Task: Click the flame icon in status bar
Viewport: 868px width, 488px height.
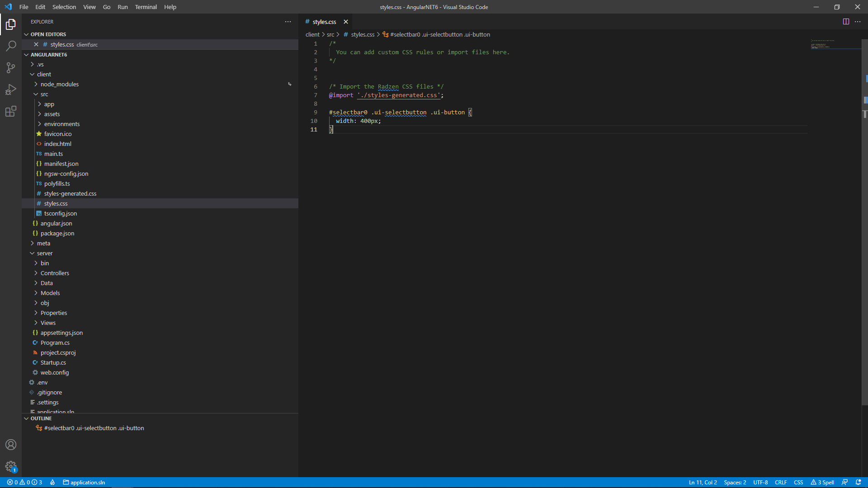Action: [52, 483]
